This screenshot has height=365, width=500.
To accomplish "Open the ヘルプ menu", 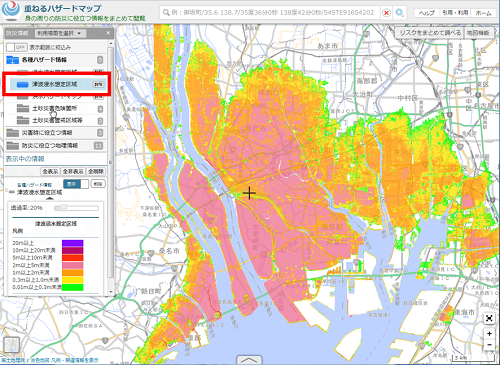I will [426, 13].
